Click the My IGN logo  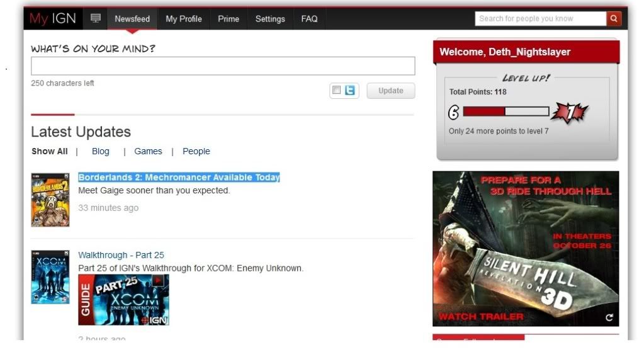pyautogui.click(x=53, y=18)
